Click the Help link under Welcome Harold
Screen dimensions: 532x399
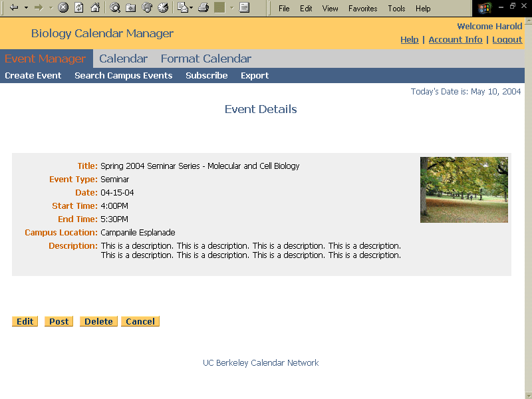pyautogui.click(x=410, y=40)
